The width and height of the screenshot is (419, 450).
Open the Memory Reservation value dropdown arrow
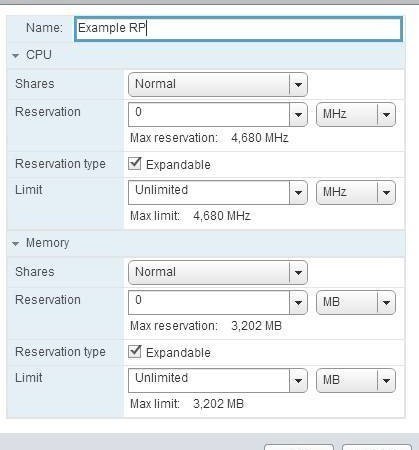pos(298,302)
